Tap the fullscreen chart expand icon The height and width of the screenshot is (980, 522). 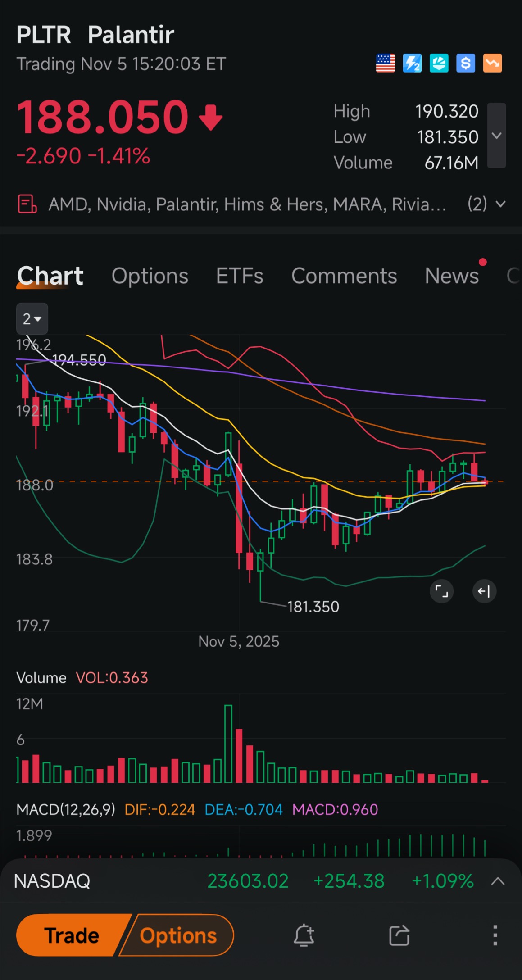pos(442,591)
